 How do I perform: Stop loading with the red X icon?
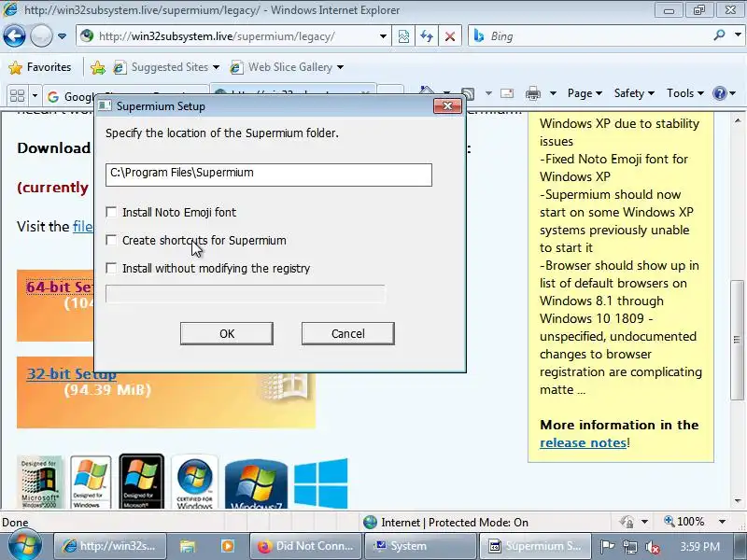[x=449, y=36]
